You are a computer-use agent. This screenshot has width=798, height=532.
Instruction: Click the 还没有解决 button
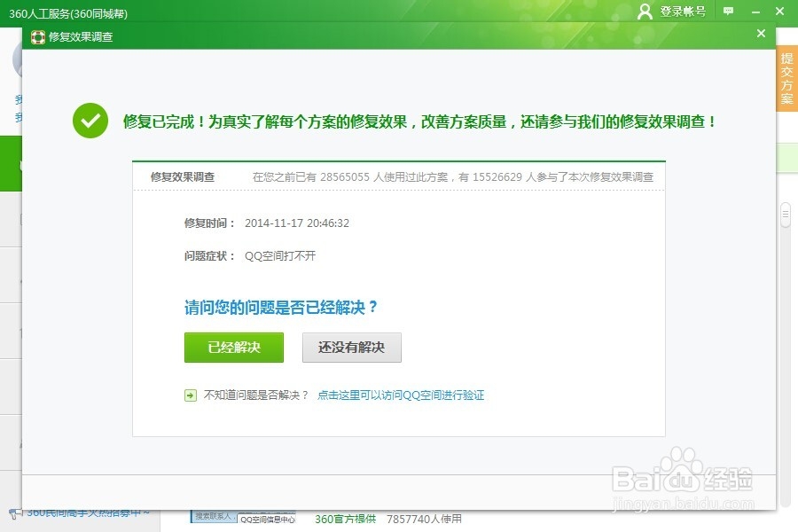pos(352,348)
